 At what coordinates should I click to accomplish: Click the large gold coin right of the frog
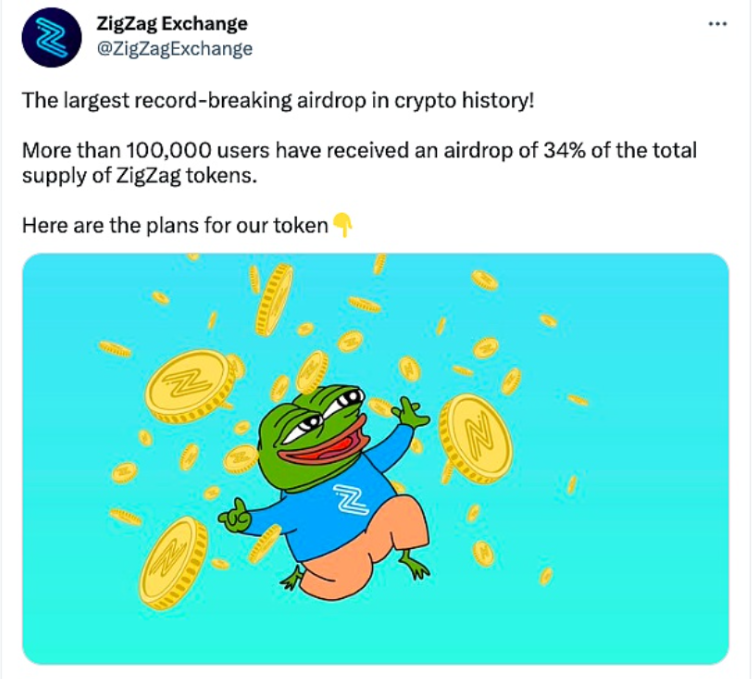475,431
